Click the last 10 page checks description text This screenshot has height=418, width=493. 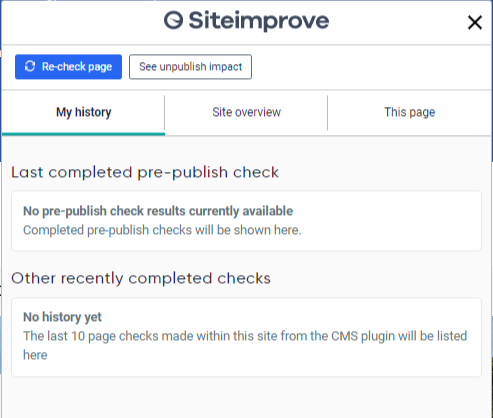click(245, 345)
